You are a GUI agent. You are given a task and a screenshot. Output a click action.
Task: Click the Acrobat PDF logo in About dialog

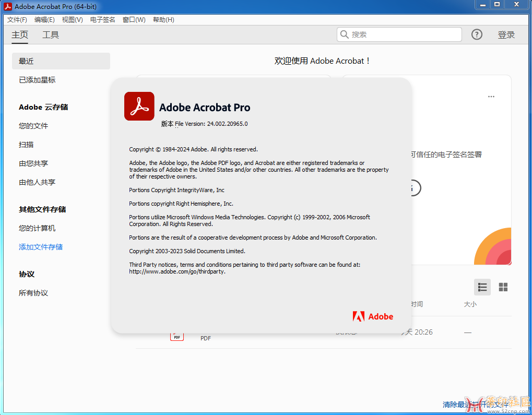[139, 106]
